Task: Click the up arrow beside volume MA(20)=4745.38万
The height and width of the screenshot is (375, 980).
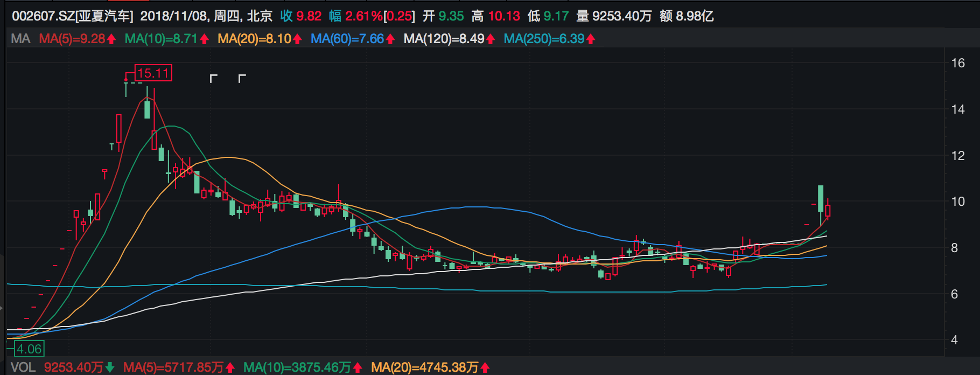Action: [x=485, y=367]
